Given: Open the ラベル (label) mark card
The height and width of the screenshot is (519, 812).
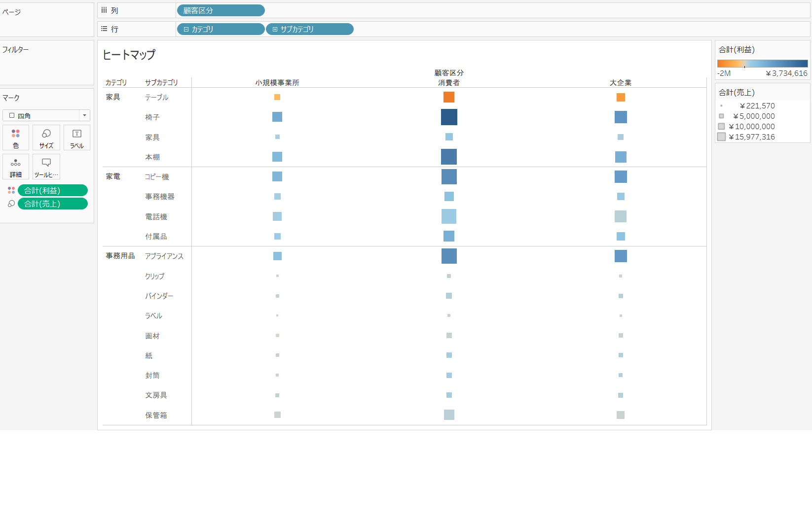Looking at the screenshot, I should (x=77, y=138).
